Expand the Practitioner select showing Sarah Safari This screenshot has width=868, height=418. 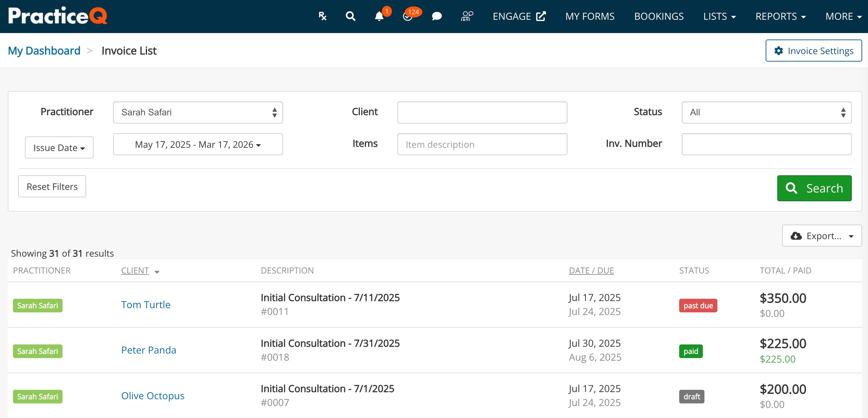click(198, 112)
